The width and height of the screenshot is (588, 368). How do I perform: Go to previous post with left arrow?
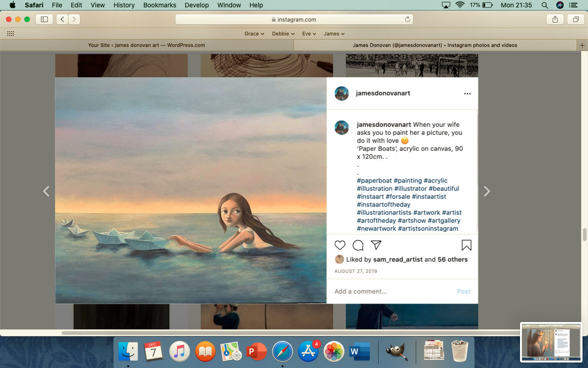(46, 191)
